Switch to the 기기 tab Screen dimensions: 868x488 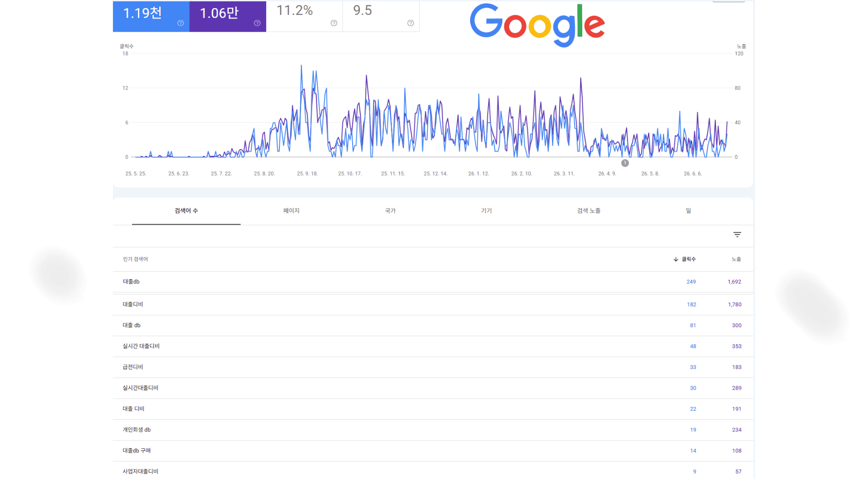coord(486,211)
